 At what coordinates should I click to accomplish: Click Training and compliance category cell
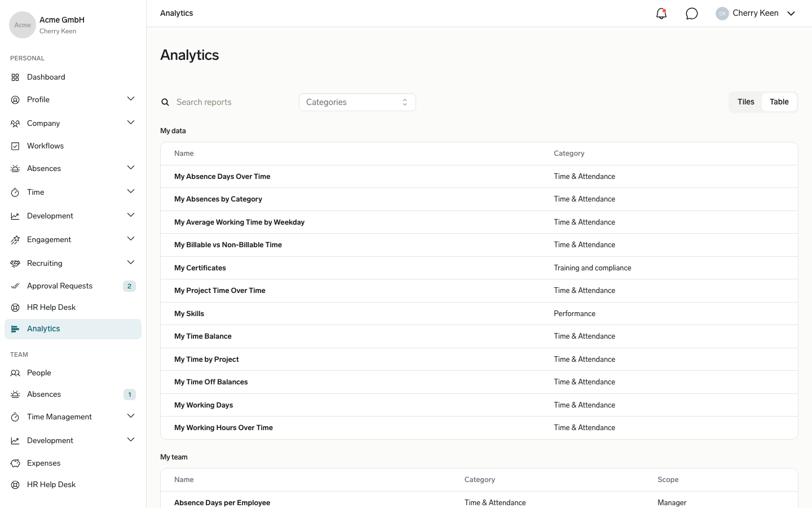(592, 268)
